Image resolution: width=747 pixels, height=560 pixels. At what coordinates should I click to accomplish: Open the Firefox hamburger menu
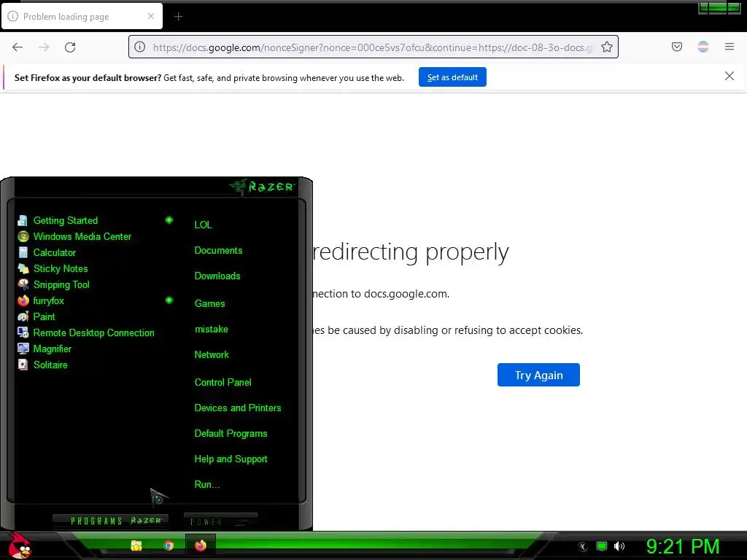(x=729, y=47)
